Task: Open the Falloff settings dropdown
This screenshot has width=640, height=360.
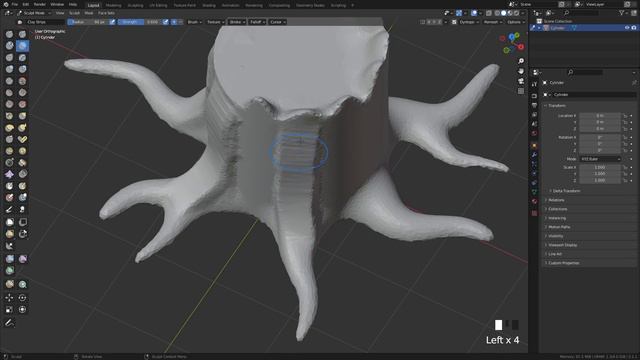Action: point(257,22)
